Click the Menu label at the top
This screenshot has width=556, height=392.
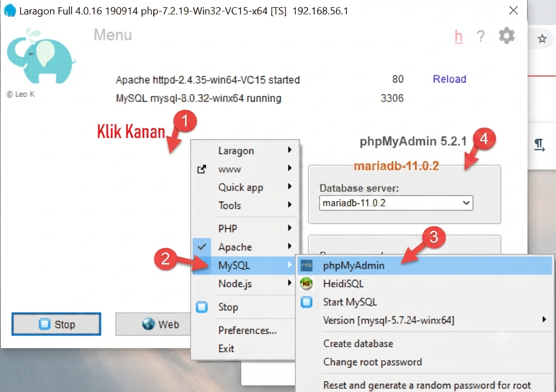click(x=113, y=35)
